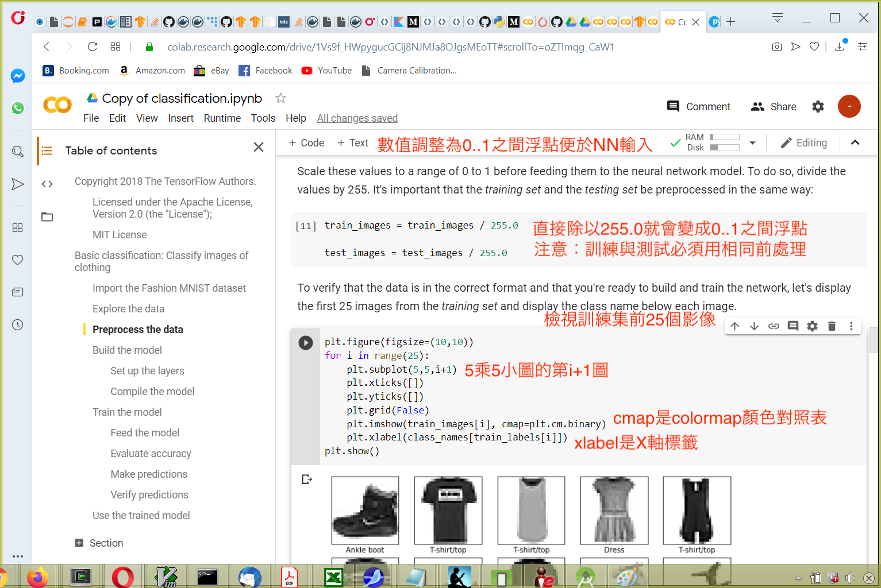This screenshot has height=588, width=881.
Task: Open the Runtime menu
Action: tap(222, 118)
